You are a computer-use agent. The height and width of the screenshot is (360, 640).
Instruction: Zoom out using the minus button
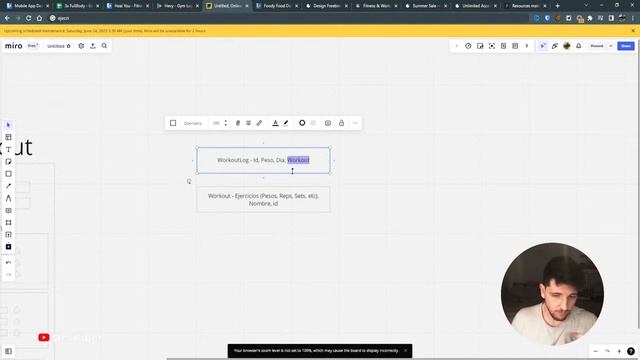596,351
